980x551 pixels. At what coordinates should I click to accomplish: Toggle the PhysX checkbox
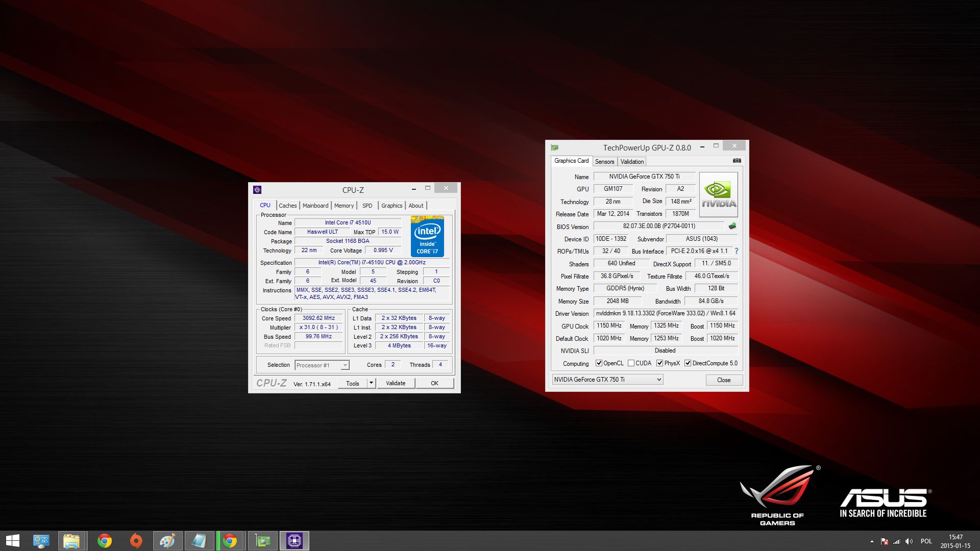660,363
